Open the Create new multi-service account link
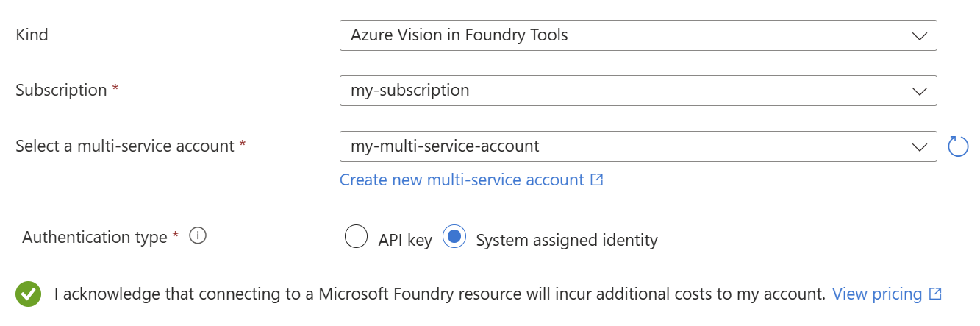This screenshot has height=326, width=980. click(462, 180)
